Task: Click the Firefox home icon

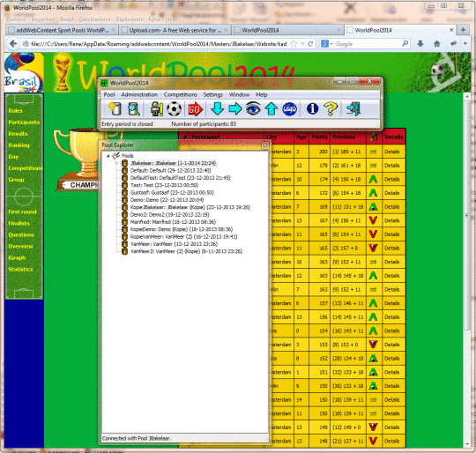Action: (437, 44)
